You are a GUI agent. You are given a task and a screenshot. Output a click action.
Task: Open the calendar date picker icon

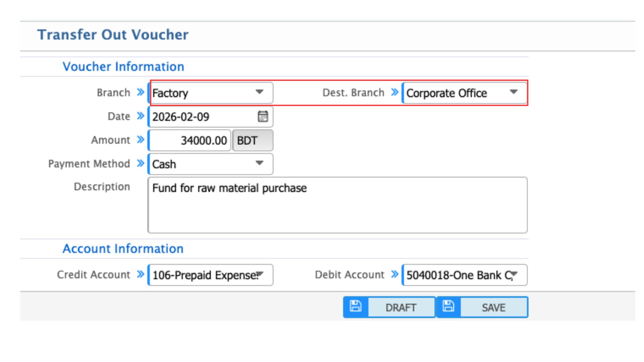[263, 117]
